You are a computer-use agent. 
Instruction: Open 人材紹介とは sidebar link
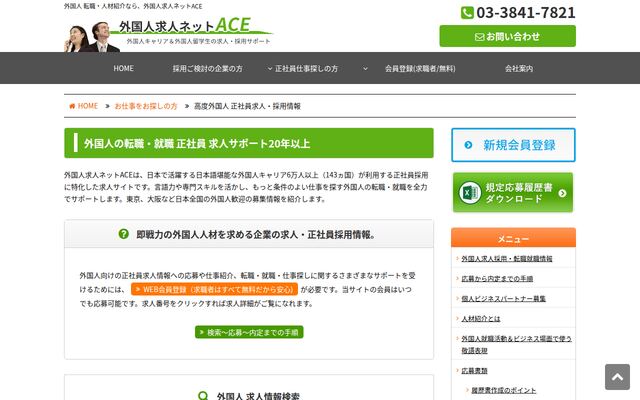(x=480, y=318)
